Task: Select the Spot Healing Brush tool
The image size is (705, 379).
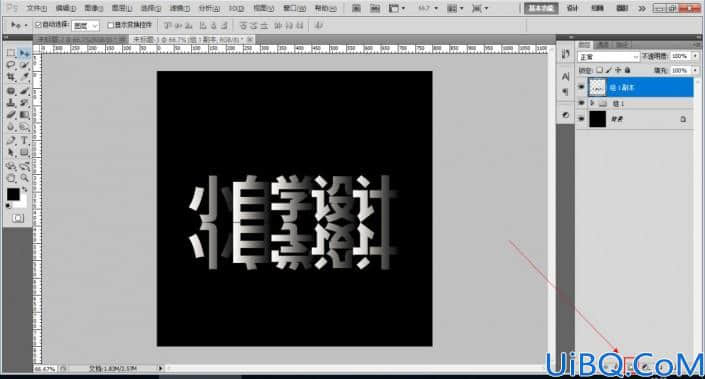Action: (11, 91)
